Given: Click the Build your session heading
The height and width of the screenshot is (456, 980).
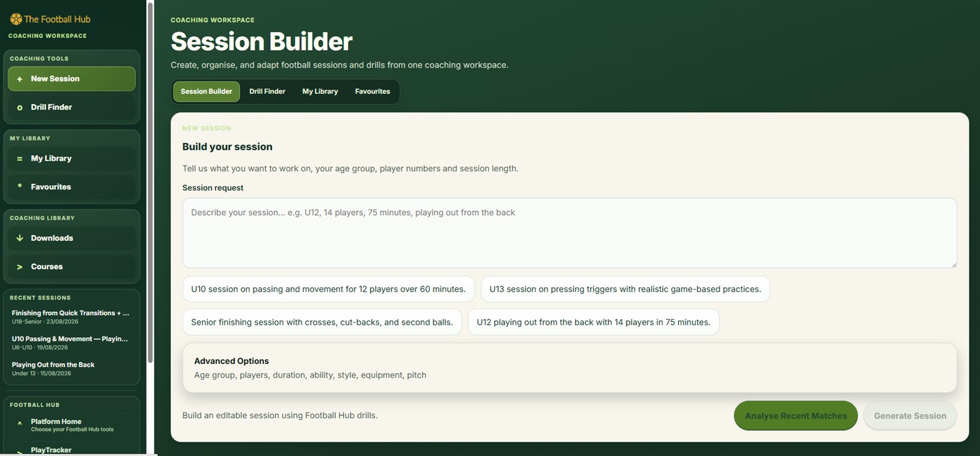Looking at the screenshot, I should point(227,146).
